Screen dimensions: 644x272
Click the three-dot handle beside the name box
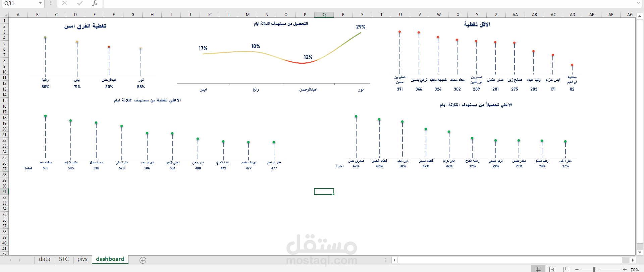point(51,3)
